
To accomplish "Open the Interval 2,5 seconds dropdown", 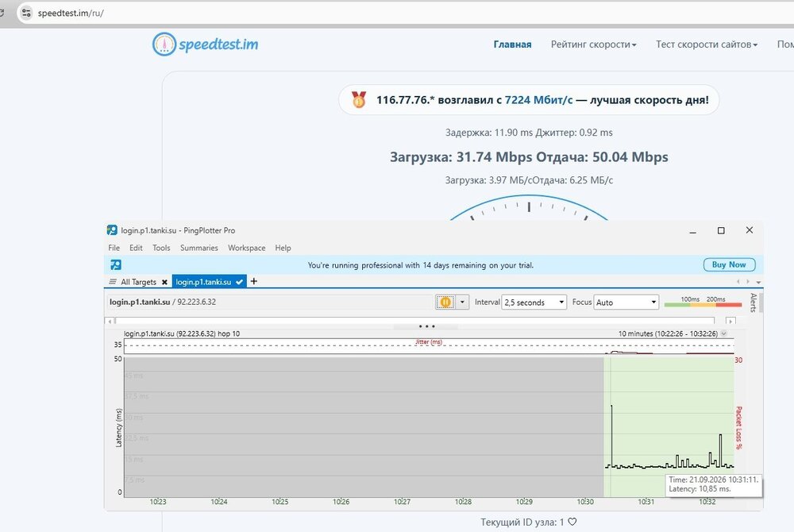I will click(x=534, y=303).
